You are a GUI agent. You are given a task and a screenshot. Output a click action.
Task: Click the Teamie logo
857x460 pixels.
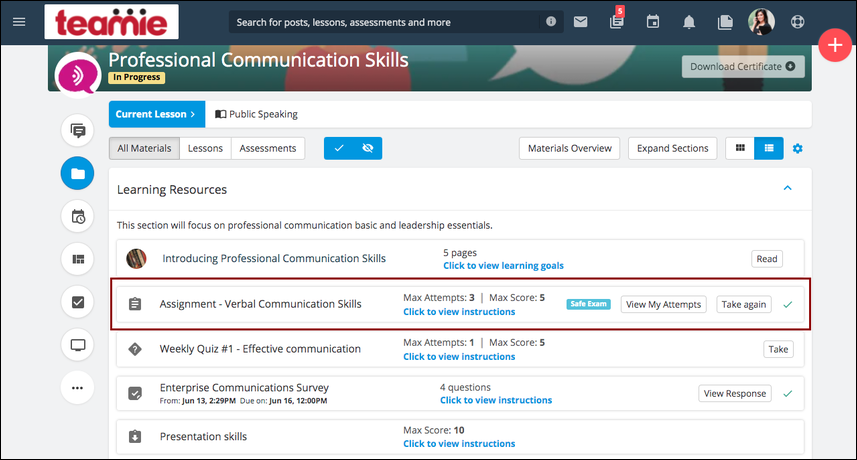click(x=111, y=22)
